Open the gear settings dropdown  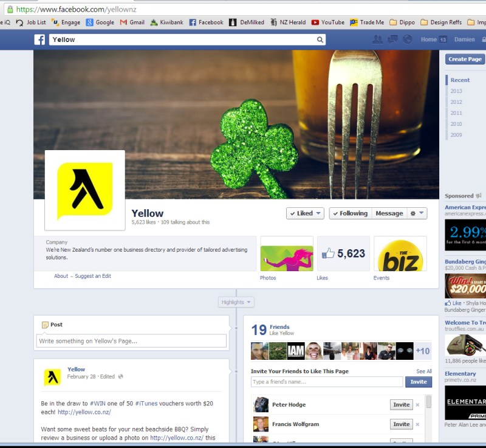click(x=418, y=213)
